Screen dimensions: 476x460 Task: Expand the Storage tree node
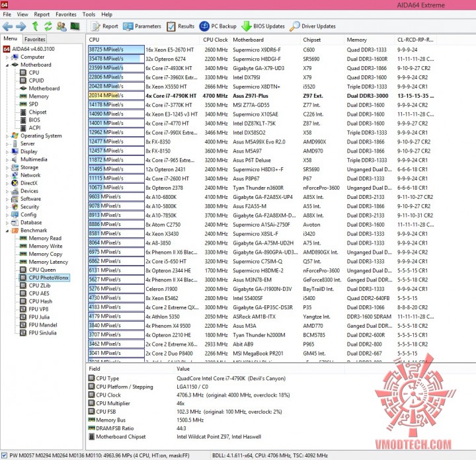click(7, 167)
